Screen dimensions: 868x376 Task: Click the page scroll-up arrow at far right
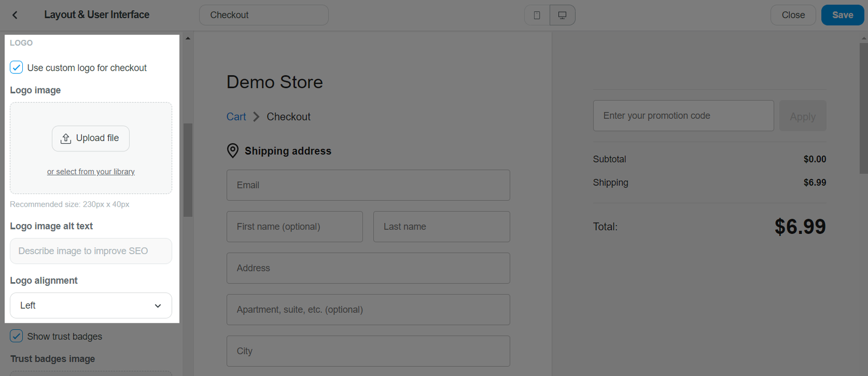tap(864, 39)
